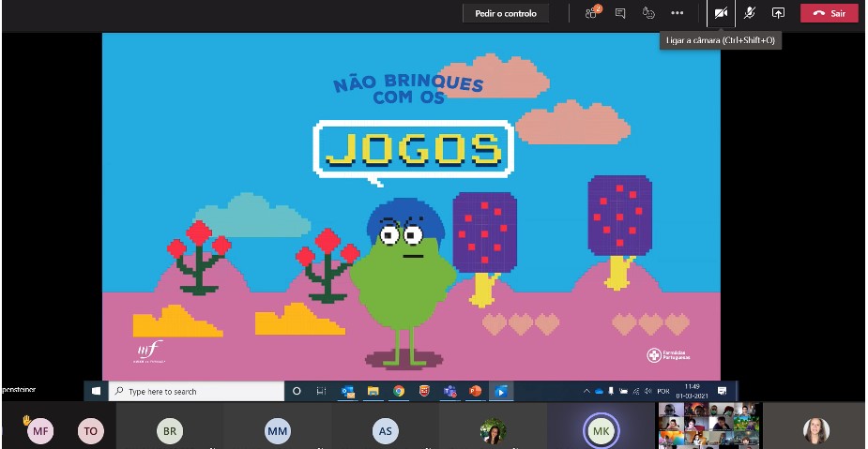Leave the meeting with the Sair button
Viewport: 868px width, 449px height.
tap(829, 13)
